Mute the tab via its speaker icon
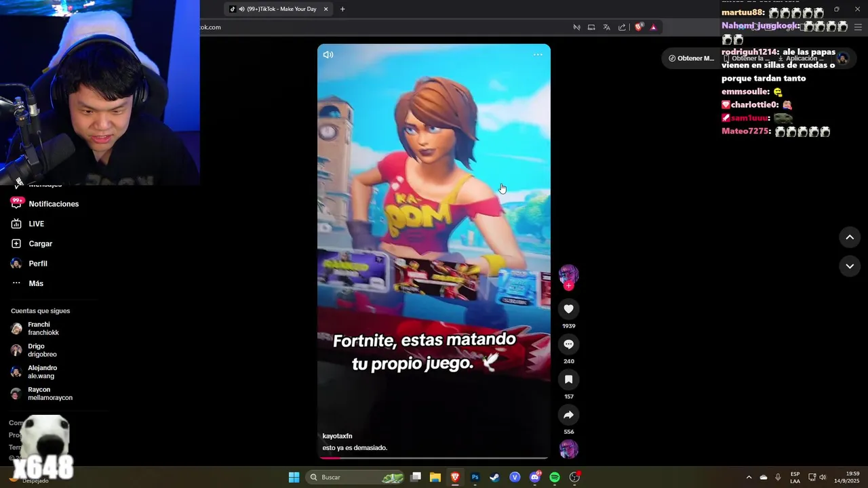 pos(242,9)
